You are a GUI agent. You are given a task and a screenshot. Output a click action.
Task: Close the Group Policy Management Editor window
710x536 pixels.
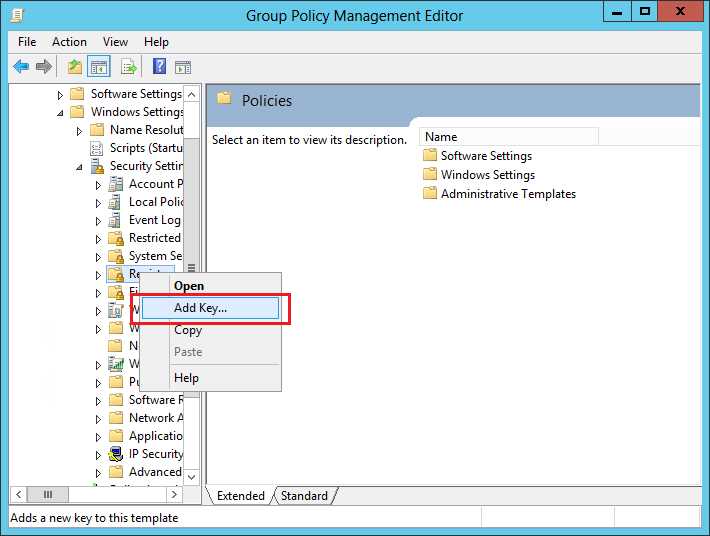click(680, 12)
